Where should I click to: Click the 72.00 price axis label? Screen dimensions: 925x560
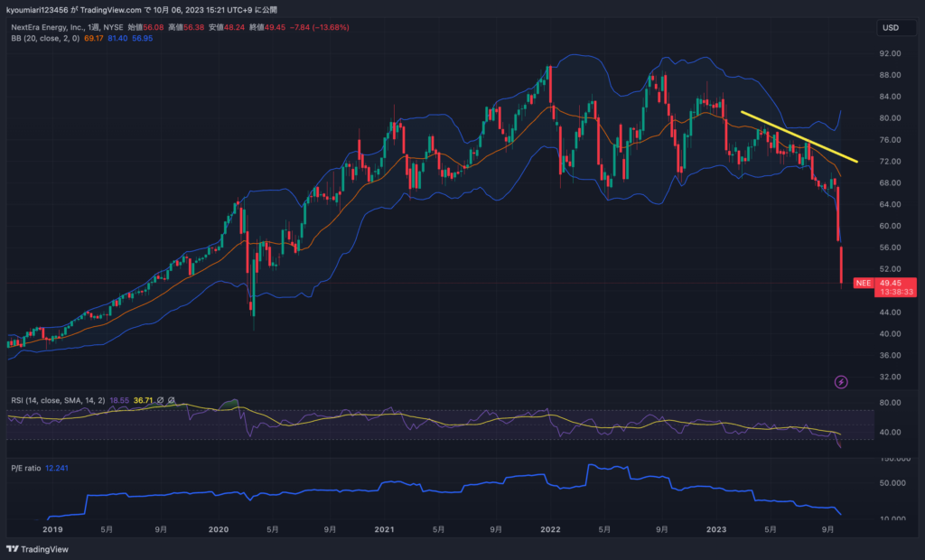tap(890, 161)
